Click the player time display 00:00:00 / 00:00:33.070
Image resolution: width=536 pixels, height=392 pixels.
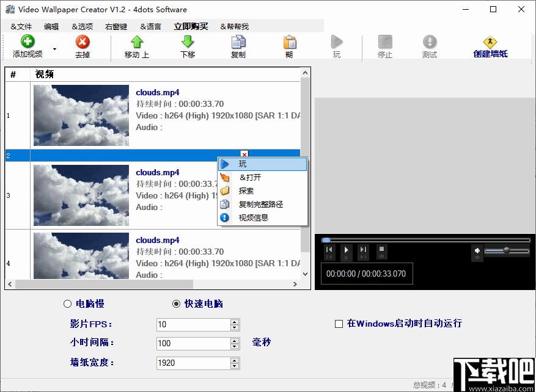(366, 274)
